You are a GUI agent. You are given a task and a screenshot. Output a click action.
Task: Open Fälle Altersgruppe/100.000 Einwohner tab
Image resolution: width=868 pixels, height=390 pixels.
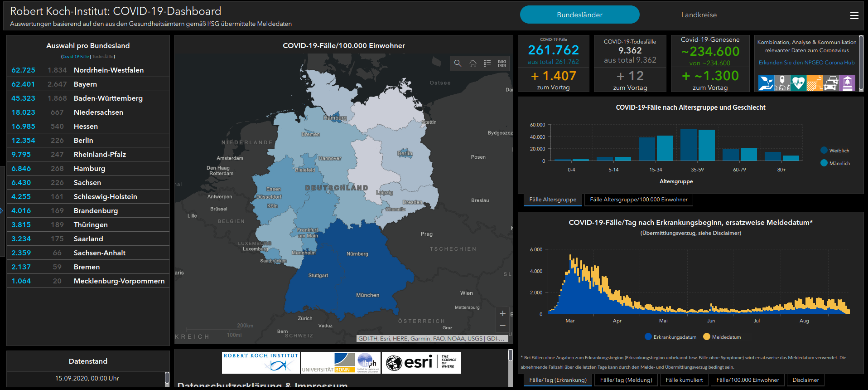click(x=638, y=200)
